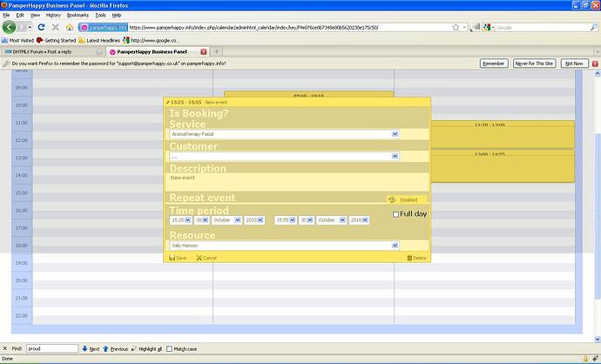Viewport: 601px width, 364px height.
Task: Open the Latest Headlines feed bookmark
Action: pyautogui.click(x=99, y=40)
